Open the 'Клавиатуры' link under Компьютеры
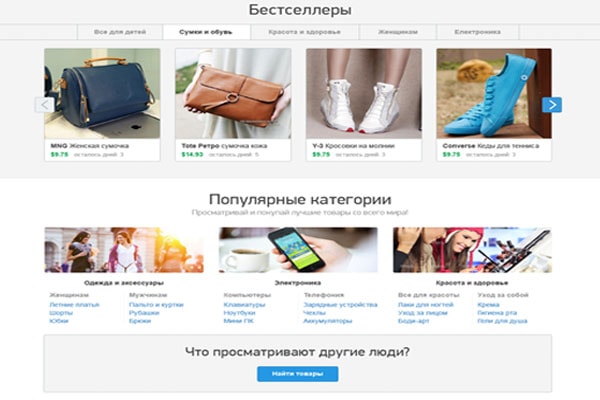 244,305
